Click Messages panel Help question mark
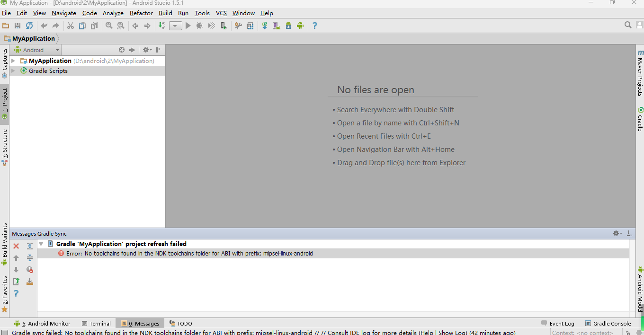 point(16,293)
